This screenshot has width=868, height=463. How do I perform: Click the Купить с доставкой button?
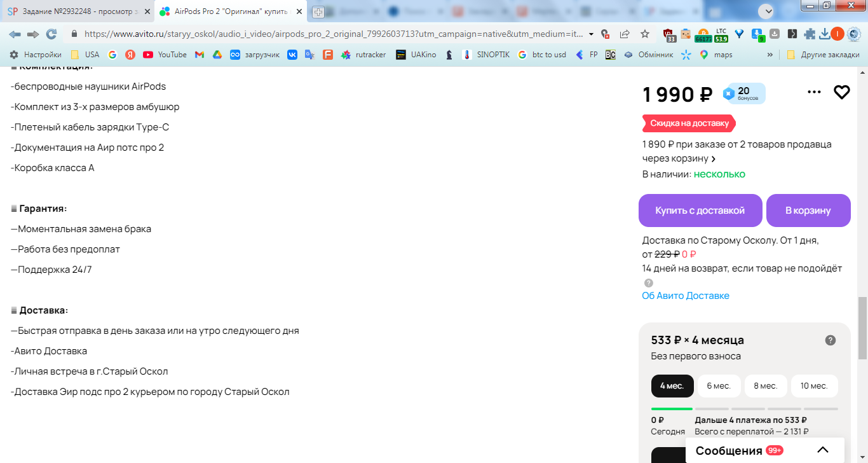tap(700, 211)
